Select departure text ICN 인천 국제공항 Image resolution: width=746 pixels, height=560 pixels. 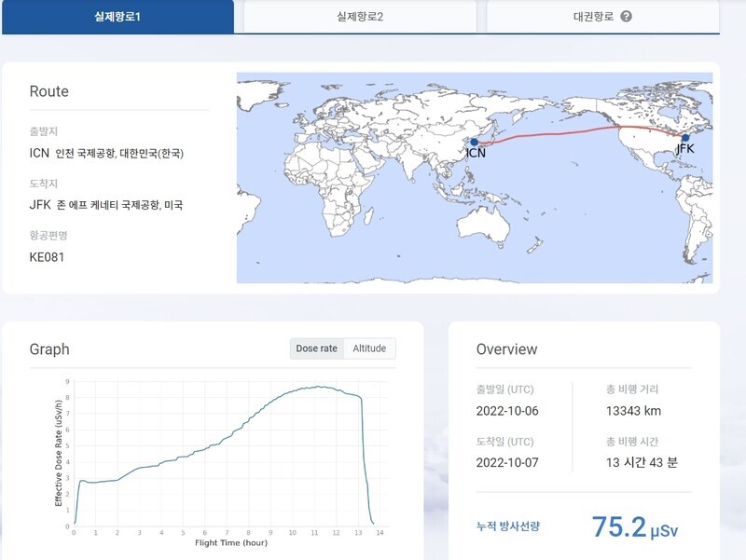pos(106,153)
